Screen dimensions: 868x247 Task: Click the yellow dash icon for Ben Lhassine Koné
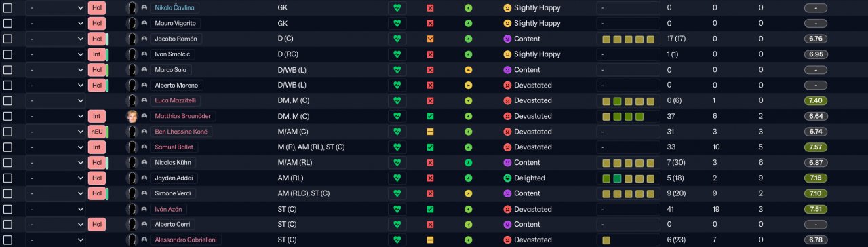(x=430, y=132)
